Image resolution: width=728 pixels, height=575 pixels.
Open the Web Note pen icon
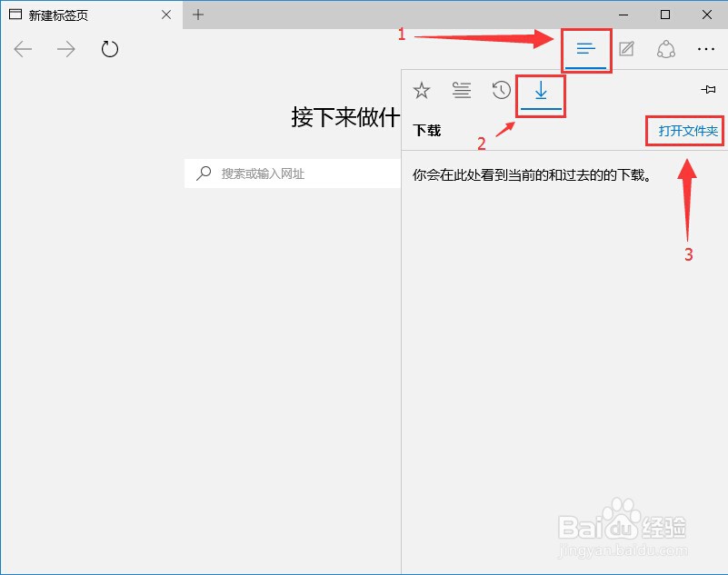[626, 49]
